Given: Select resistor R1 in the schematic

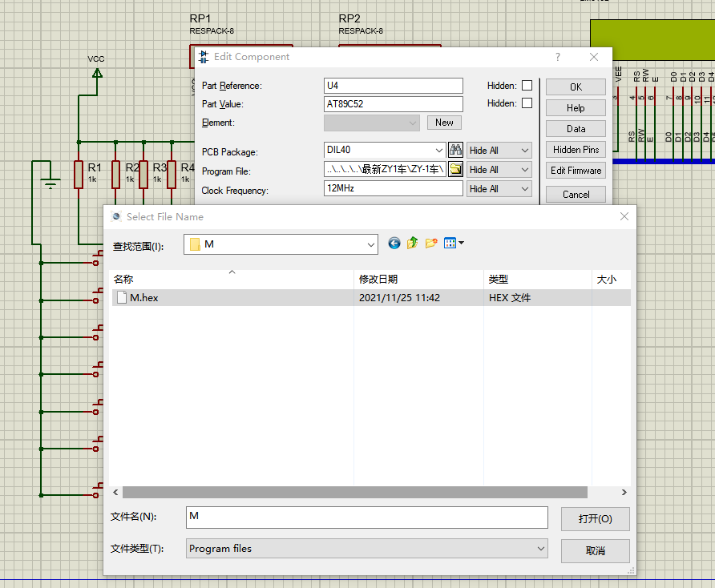Looking at the screenshot, I should [79, 174].
